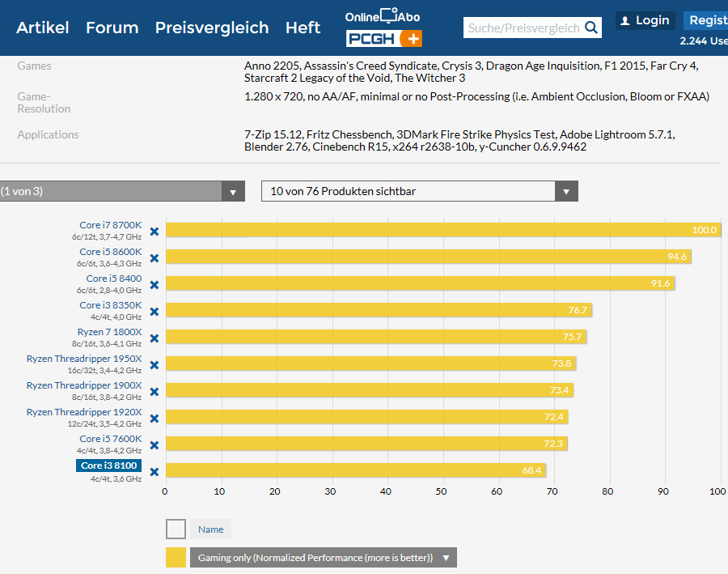Viewport: 728px width, 574px height.
Task: Remove Core i5 8600K with its X icon
Action: (x=154, y=258)
